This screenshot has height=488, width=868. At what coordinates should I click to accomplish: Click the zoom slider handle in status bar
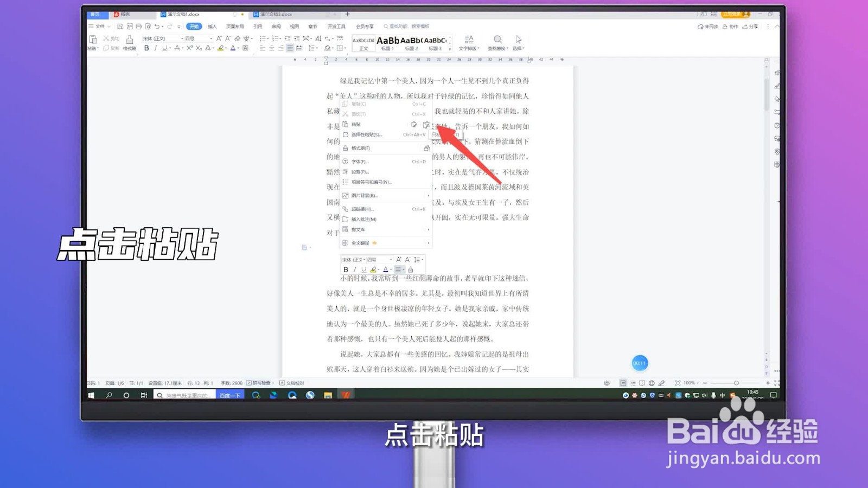pyautogui.click(x=736, y=383)
